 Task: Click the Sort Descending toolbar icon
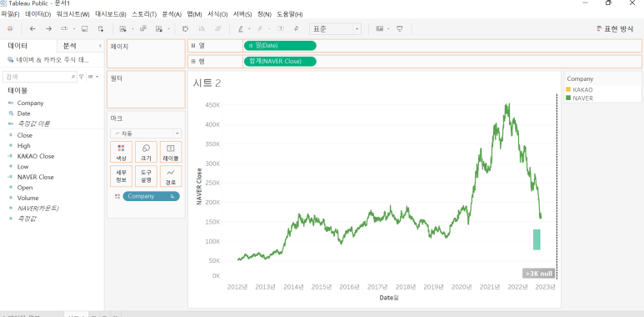(218, 29)
